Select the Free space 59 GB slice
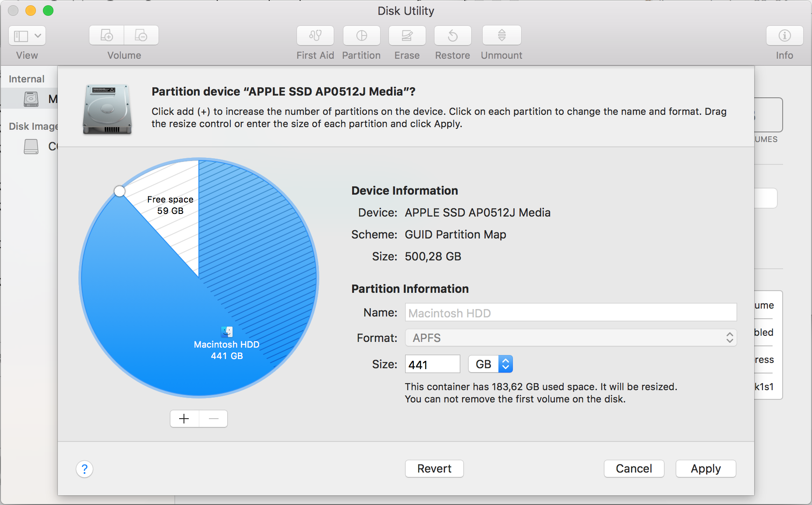 [x=170, y=205]
